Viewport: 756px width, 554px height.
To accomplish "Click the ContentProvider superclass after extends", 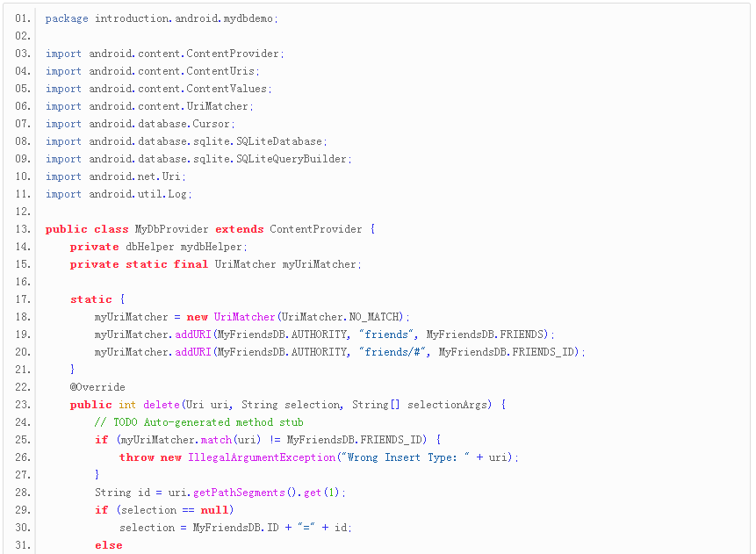I will coord(316,229).
